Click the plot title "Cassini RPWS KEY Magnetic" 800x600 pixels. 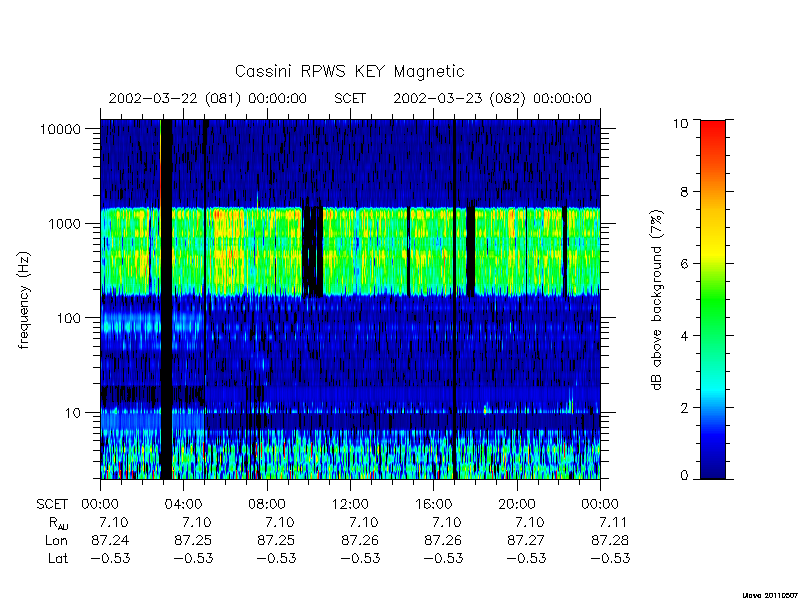coord(349,71)
